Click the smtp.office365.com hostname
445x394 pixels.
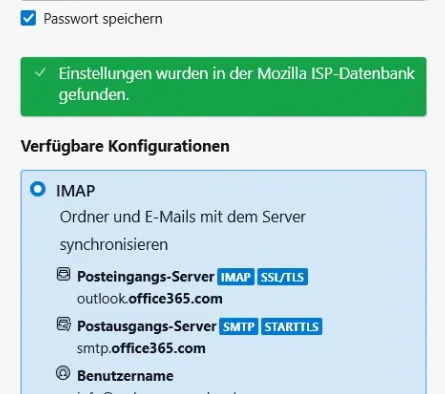[141, 349]
